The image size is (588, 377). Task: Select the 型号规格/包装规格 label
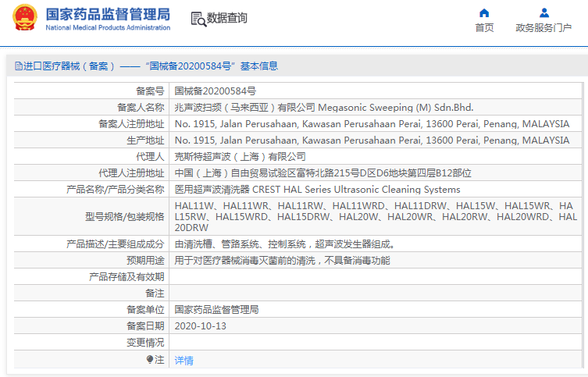tap(125, 217)
